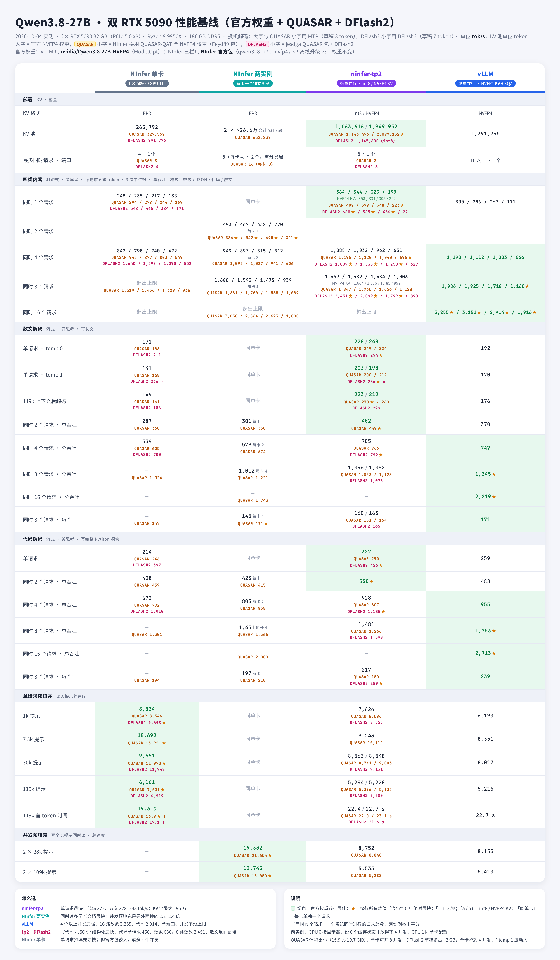Select the '1 × 5090 (GPU 1)' pill badge

(x=147, y=83)
